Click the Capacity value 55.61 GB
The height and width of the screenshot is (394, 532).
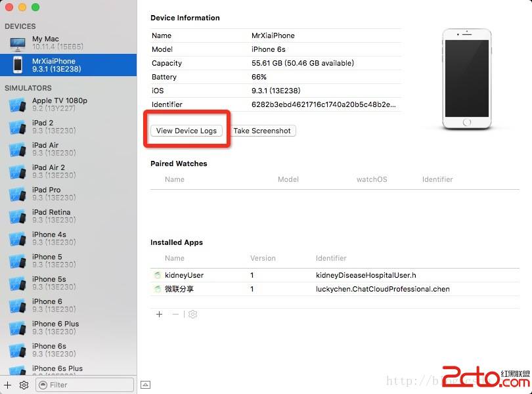pyautogui.click(x=303, y=63)
